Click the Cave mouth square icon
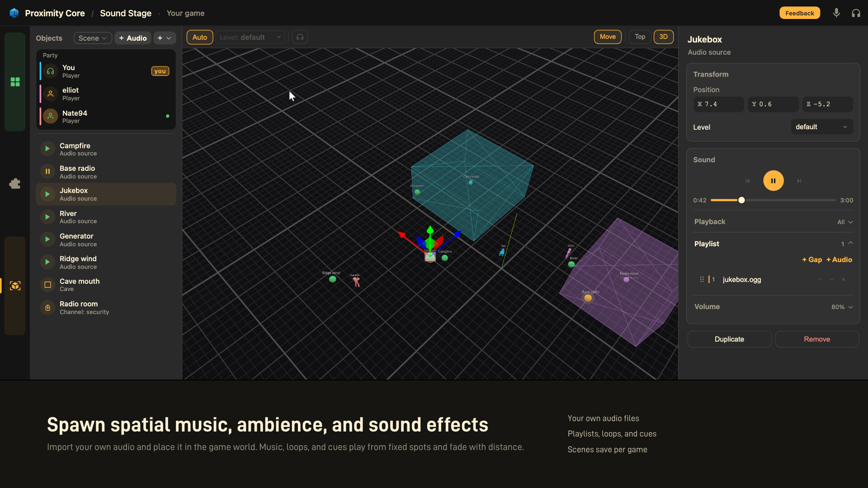This screenshot has width=868, height=488. (x=47, y=285)
